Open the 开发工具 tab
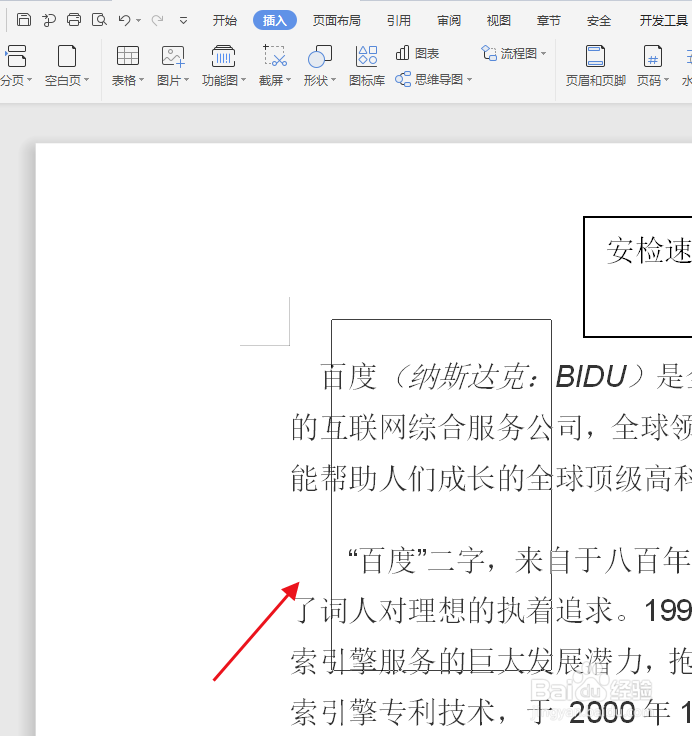Screen dimensions: 692x736 pos(663,21)
